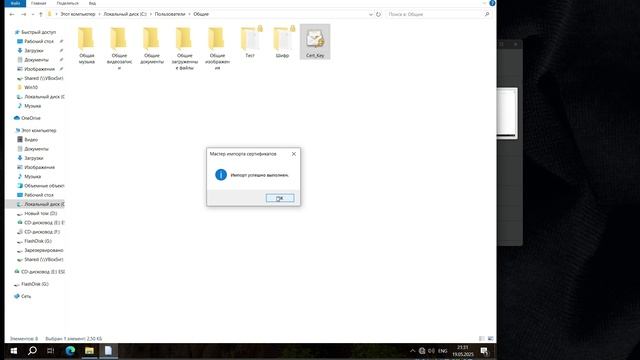640x360 pixels.
Task: Switch to the document app taskbar button
Action: coord(109,351)
